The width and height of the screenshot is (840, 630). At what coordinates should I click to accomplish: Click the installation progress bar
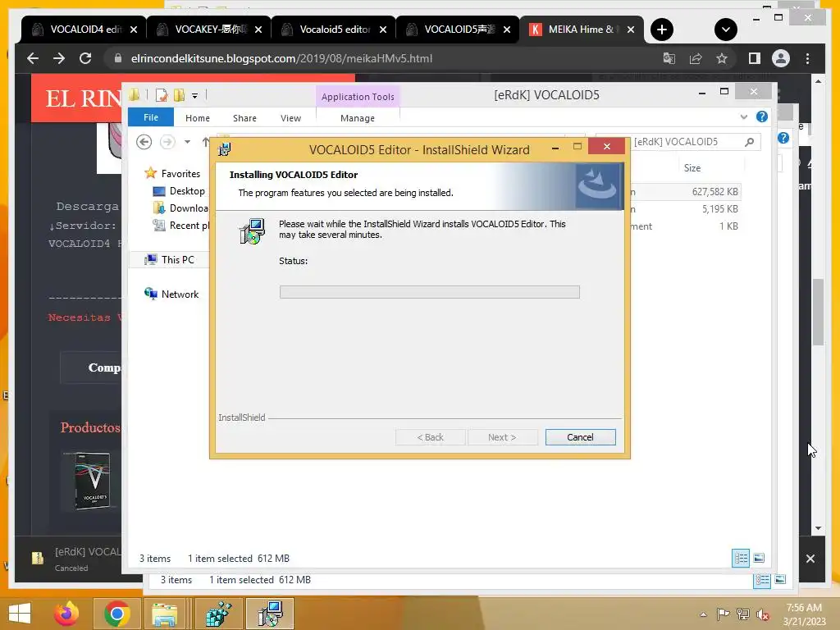429,292
